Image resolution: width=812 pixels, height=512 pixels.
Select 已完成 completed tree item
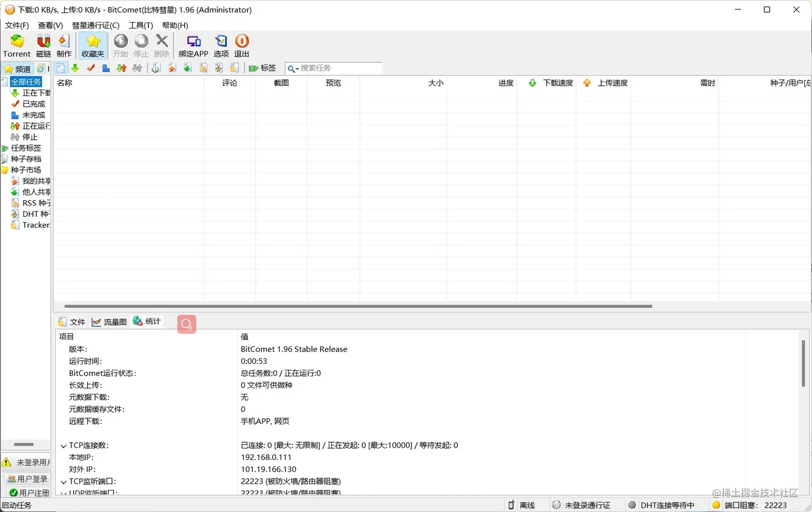click(34, 104)
